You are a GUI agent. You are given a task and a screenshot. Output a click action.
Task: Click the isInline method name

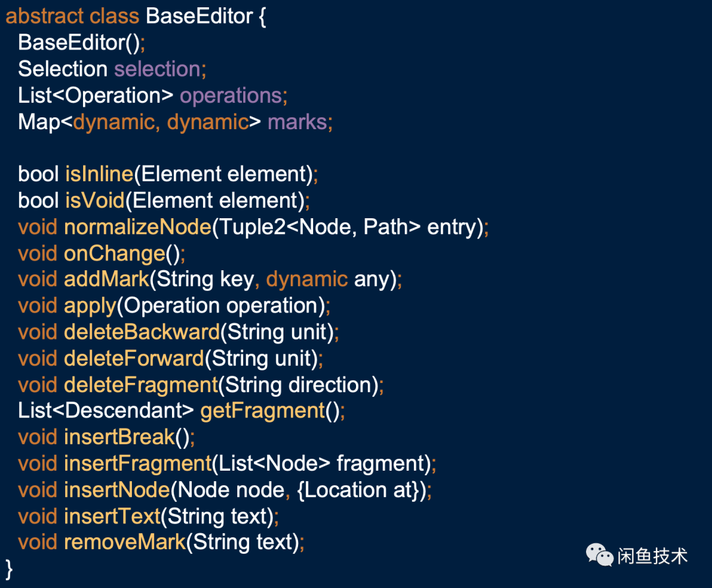(x=99, y=174)
